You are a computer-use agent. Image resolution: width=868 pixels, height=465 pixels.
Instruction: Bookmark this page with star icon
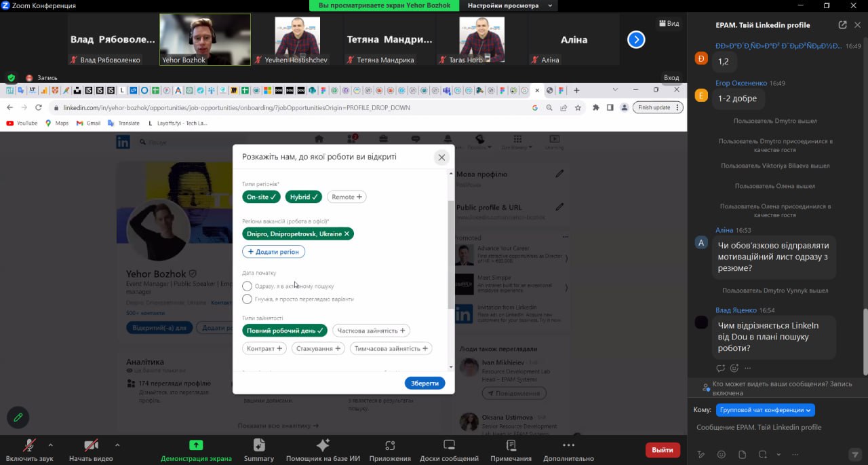pyautogui.click(x=578, y=107)
